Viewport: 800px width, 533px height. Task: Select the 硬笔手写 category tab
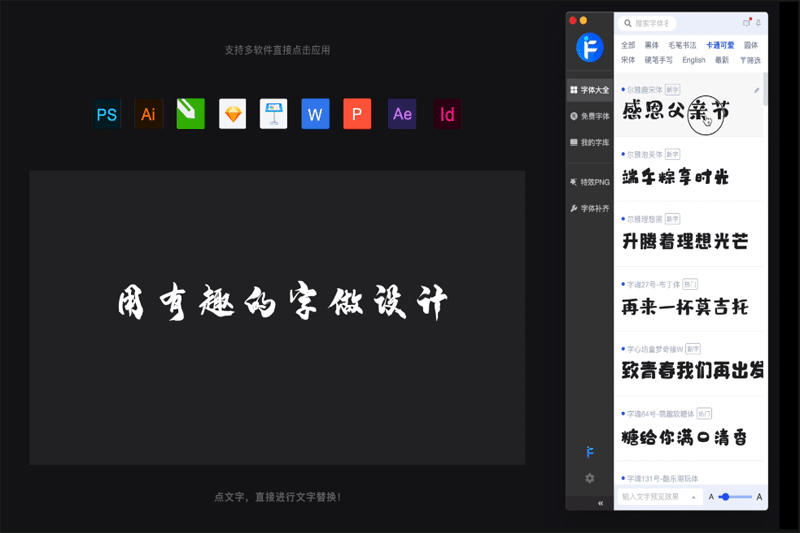pos(658,60)
